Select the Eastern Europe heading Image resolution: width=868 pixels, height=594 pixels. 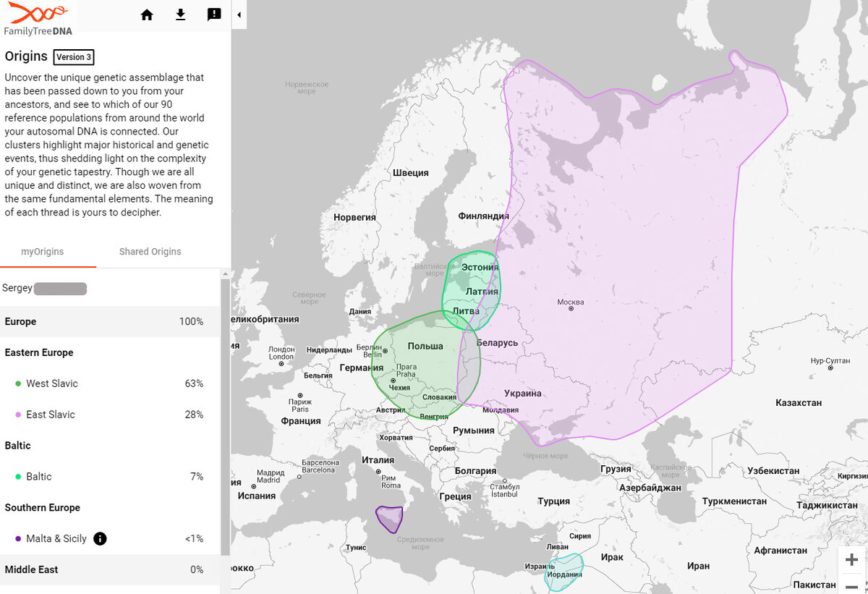click(39, 352)
